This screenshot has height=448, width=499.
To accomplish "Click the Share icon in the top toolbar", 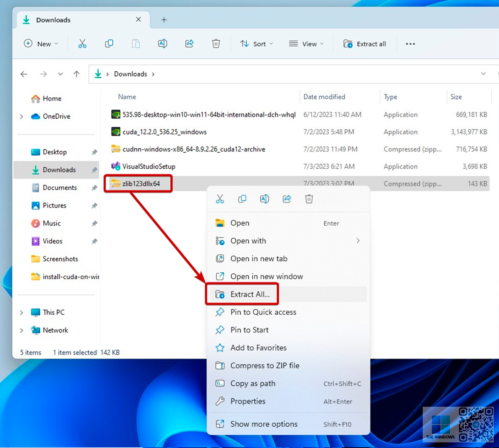I will (x=189, y=44).
